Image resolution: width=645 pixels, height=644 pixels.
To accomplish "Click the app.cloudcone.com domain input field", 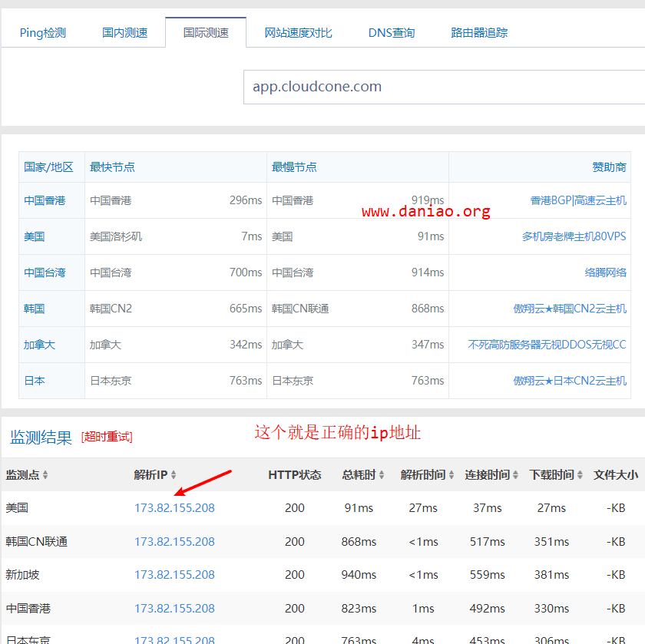I will point(445,87).
